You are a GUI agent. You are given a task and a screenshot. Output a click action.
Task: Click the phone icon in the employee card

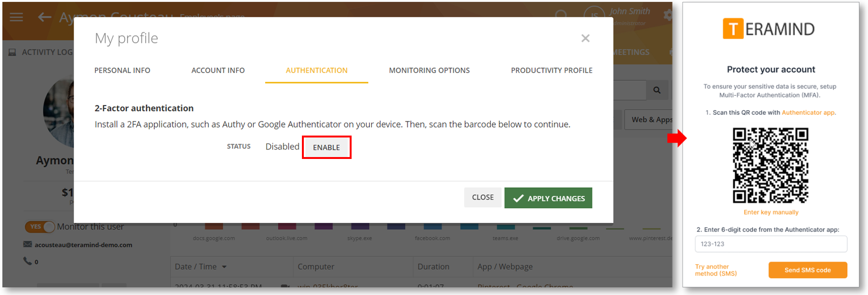point(27,261)
